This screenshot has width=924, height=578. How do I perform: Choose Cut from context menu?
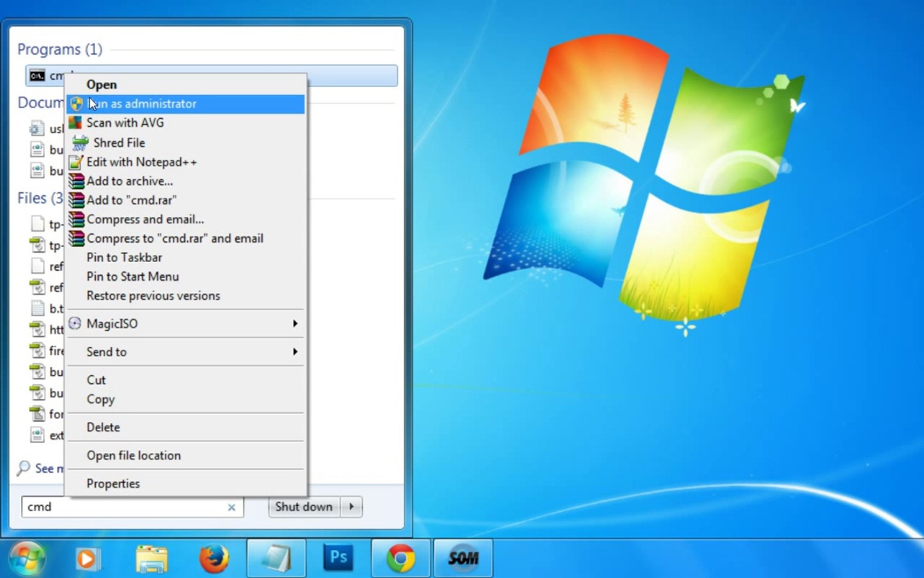click(186, 380)
